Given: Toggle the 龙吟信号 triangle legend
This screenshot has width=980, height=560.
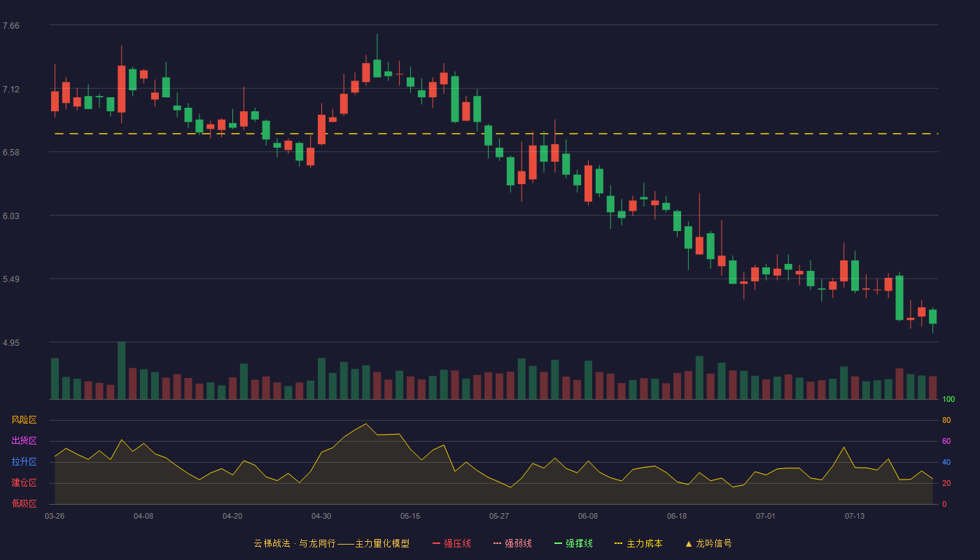Looking at the screenshot, I should coord(708,543).
